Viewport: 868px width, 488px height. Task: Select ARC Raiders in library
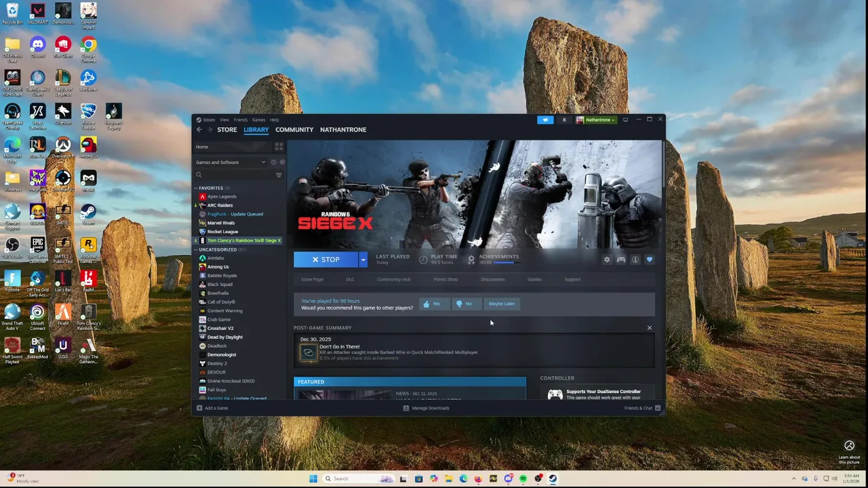tap(220, 205)
